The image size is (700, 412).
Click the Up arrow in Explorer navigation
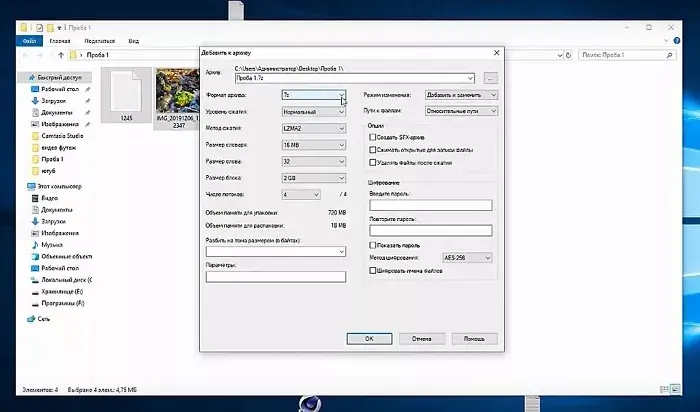pyautogui.click(x=61, y=54)
